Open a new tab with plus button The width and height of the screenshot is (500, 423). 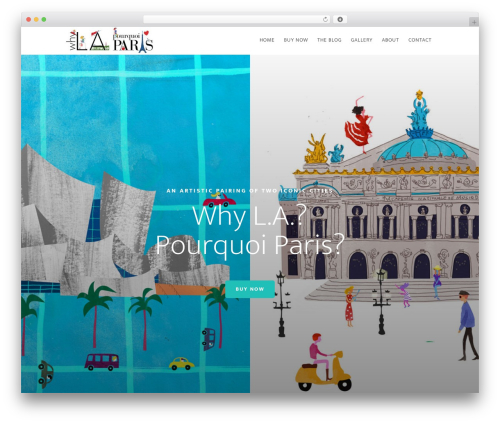(x=474, y=22)
